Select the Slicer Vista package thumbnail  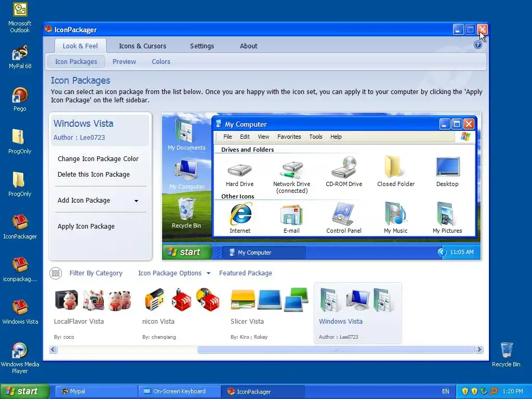270,313
